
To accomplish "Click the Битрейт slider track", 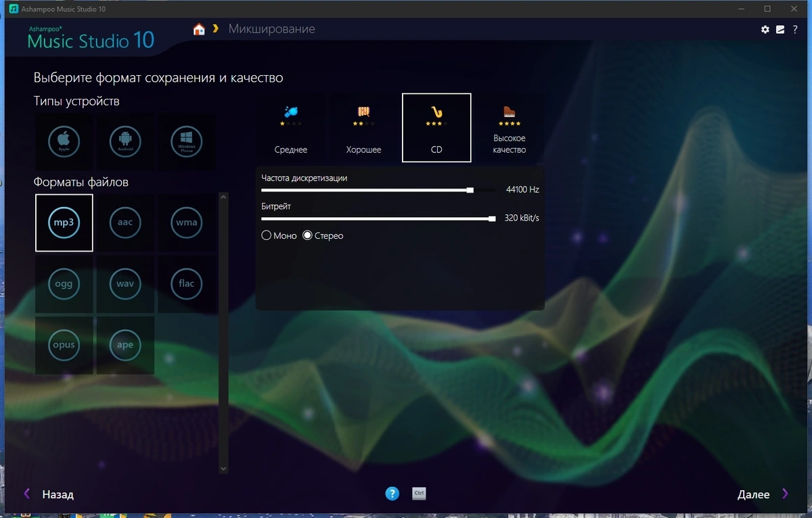I will [379, 218].
